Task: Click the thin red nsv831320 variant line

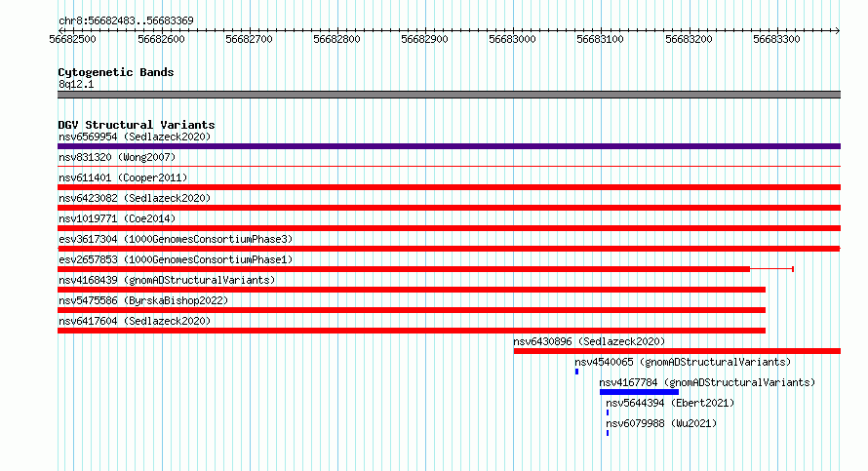Action: coord(449,166)
